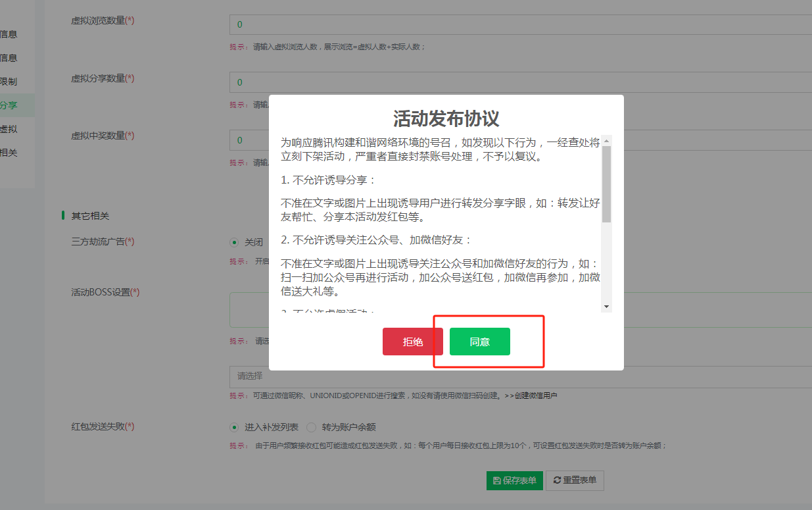Screen dimensions: 812x510
Task: Open the 请选择 user dropdown
Action: click(x=521, y=376)
